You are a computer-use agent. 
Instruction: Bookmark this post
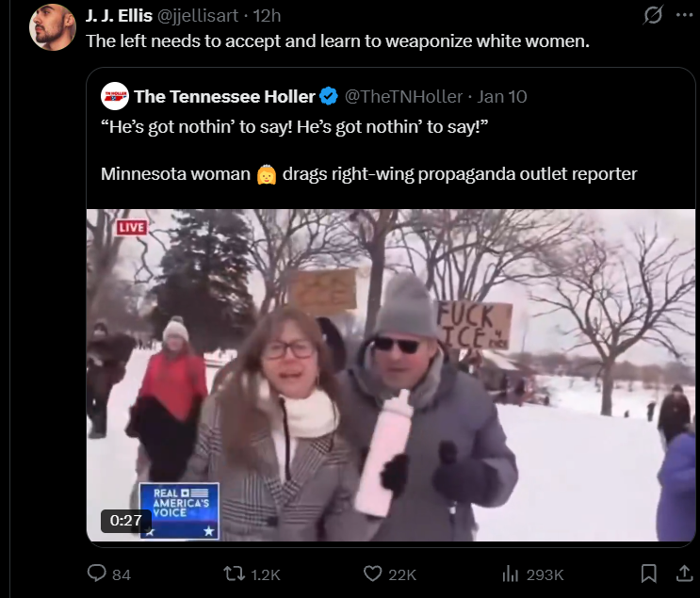click(x=649, y=574)
